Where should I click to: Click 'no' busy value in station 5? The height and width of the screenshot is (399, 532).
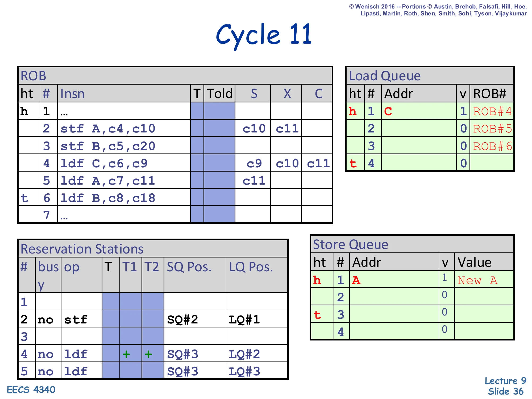46,372
